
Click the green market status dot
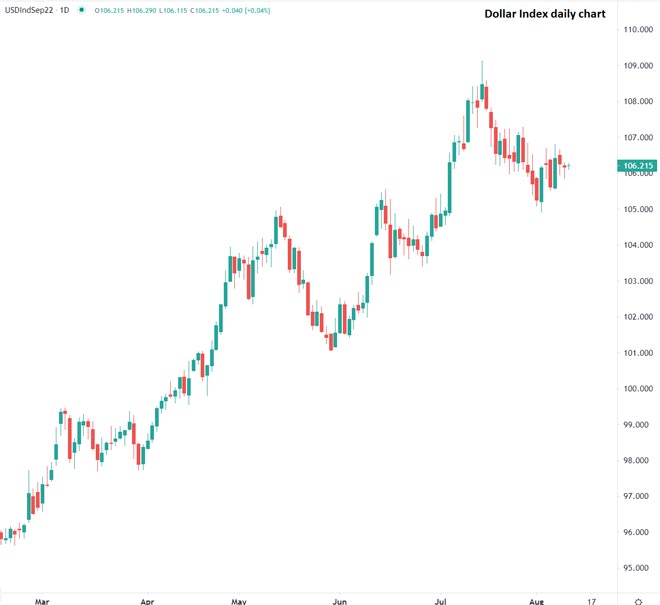coord(79,11)
